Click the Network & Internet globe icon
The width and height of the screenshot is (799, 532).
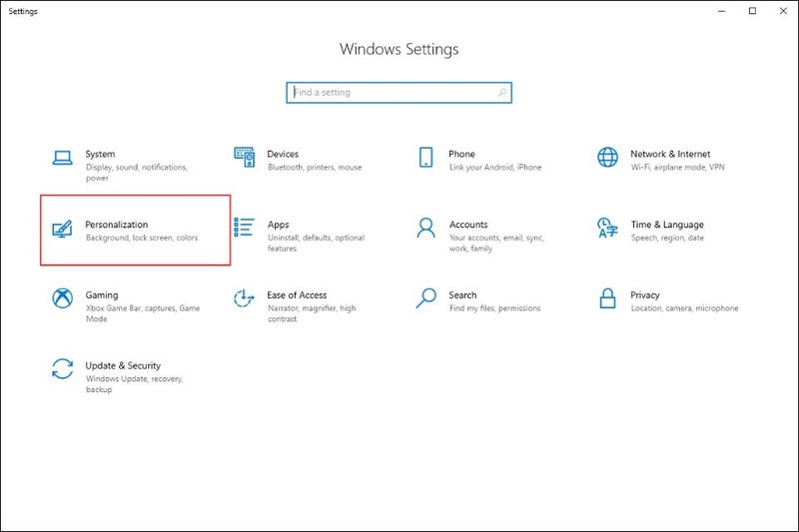pyautogui.click(x=607, y=158)
